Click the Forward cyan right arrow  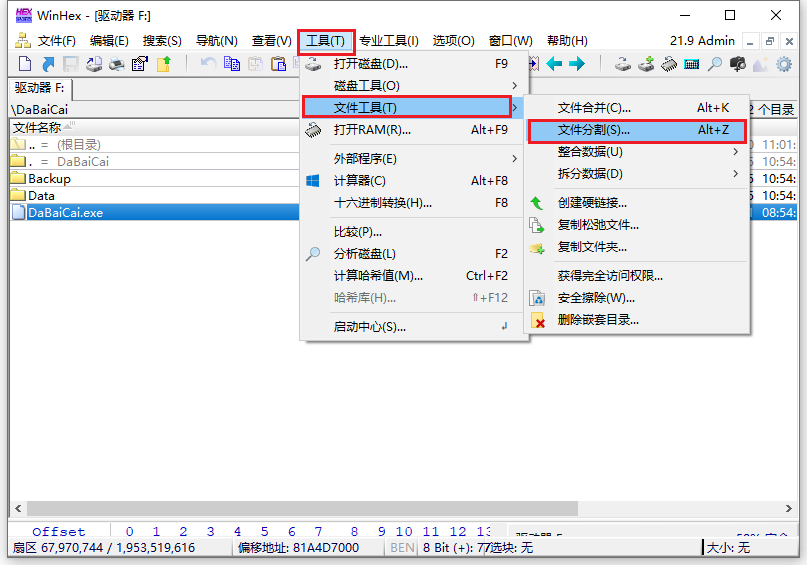click(x=577, y=64)
